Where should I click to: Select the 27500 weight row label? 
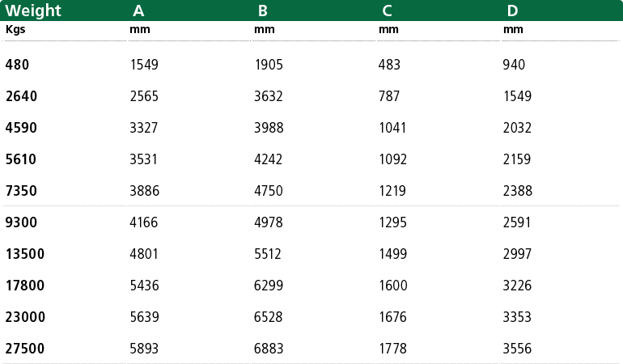[25, 349]
